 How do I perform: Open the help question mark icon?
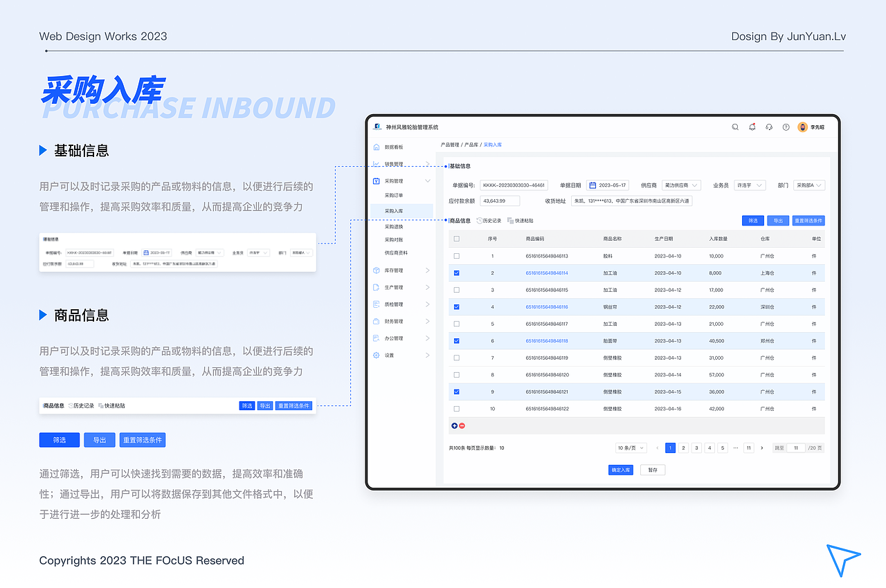(786, 127)
